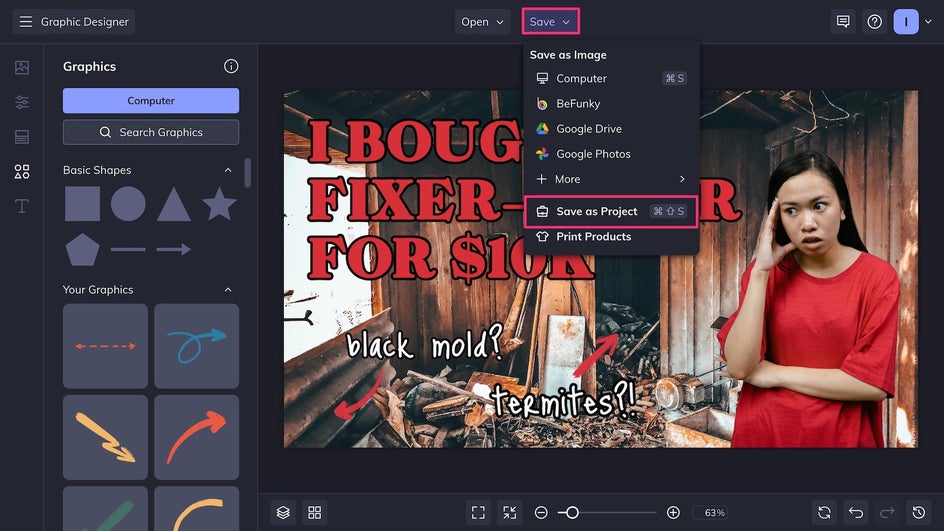This screenshot has height=531, width=944.
Task: Click the undo arrow
Action: tap(856, 512)
